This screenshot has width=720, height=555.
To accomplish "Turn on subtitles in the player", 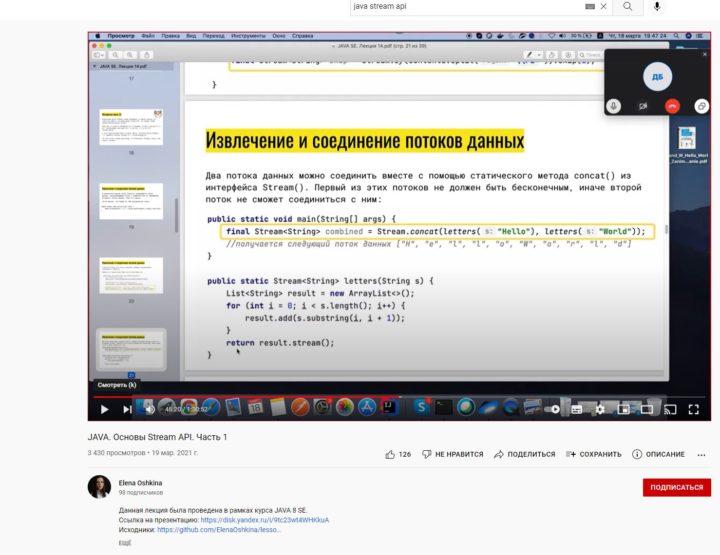I will click(x=577, y=409).
